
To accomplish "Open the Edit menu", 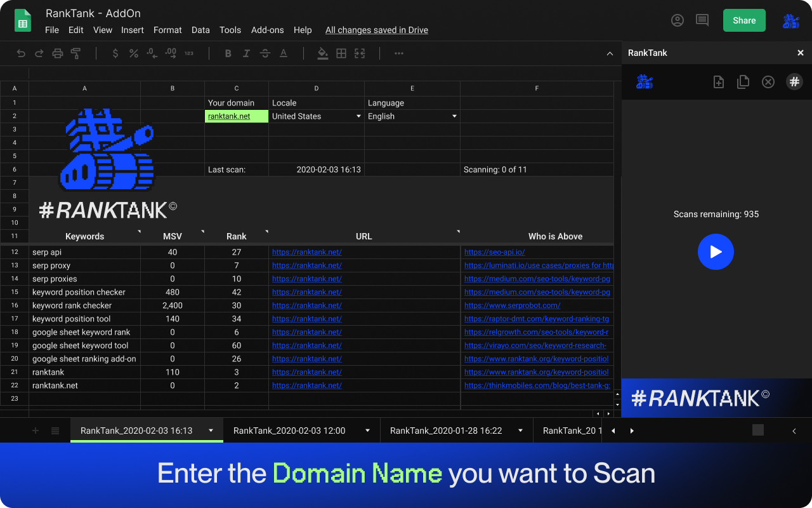I will (76, 30).
